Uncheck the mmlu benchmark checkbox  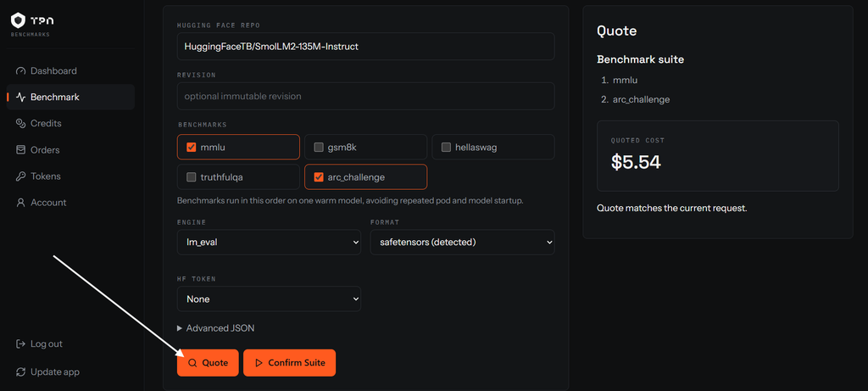[192, 148]
